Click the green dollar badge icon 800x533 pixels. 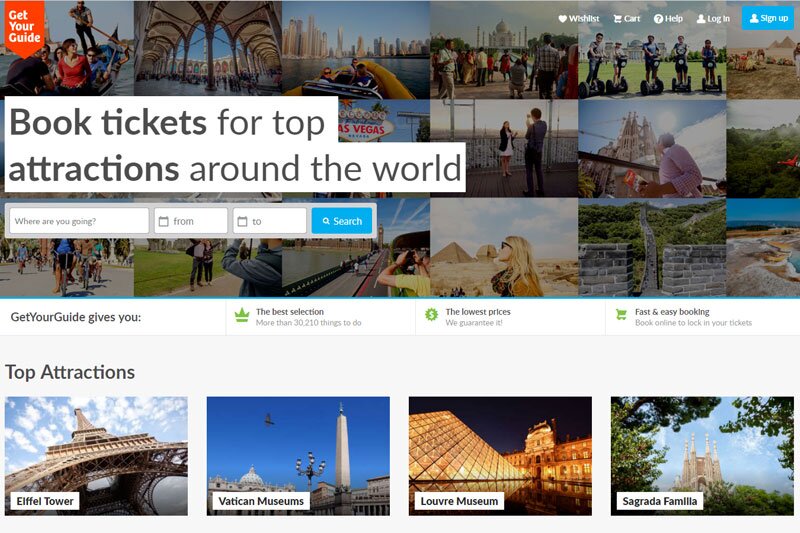pos(432,315)
